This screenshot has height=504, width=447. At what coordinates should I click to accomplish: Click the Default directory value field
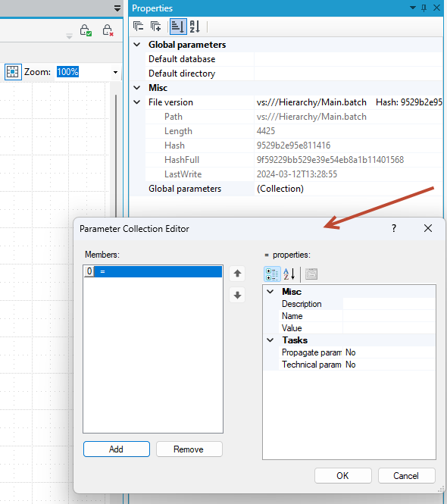(348, 74)
